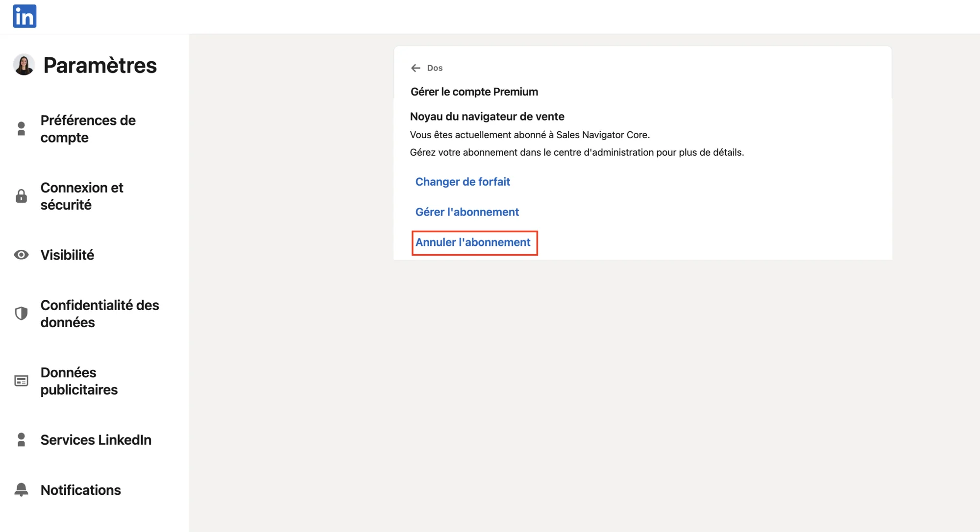980x532 pixels.
Task: Click the bell icon beside Notifications
Action: [21, 490]
